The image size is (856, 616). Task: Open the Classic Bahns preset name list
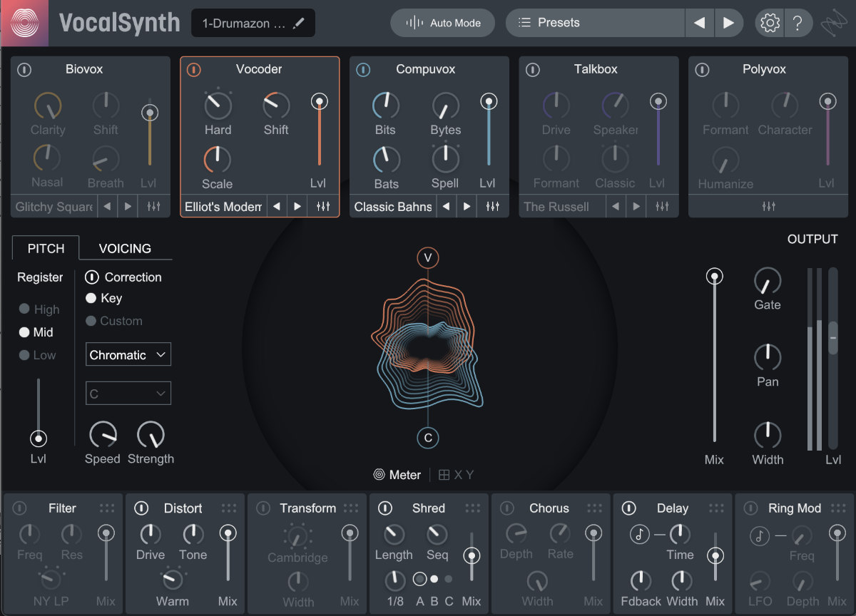pos(393,207)
